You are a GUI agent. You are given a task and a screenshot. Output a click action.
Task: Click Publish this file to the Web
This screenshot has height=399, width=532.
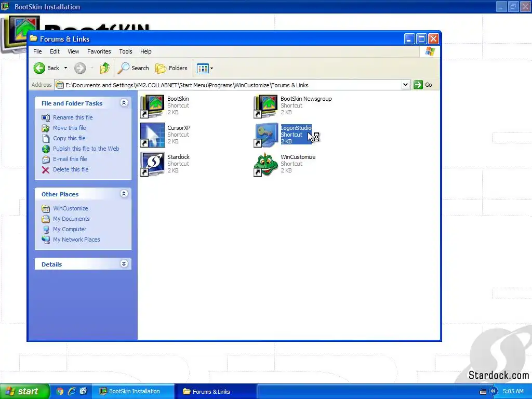point(86,149)
